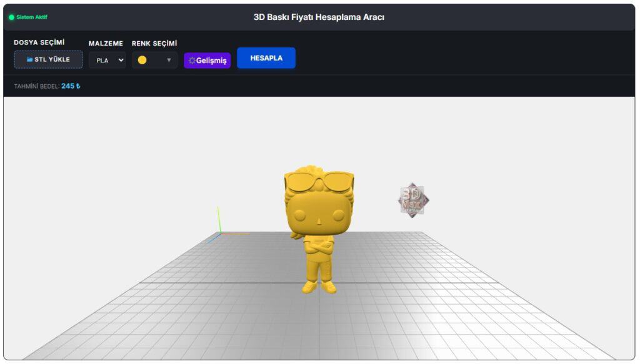Click the yellow color swatch circle
Screen dimensions: 640x364
tap(142, 60)
